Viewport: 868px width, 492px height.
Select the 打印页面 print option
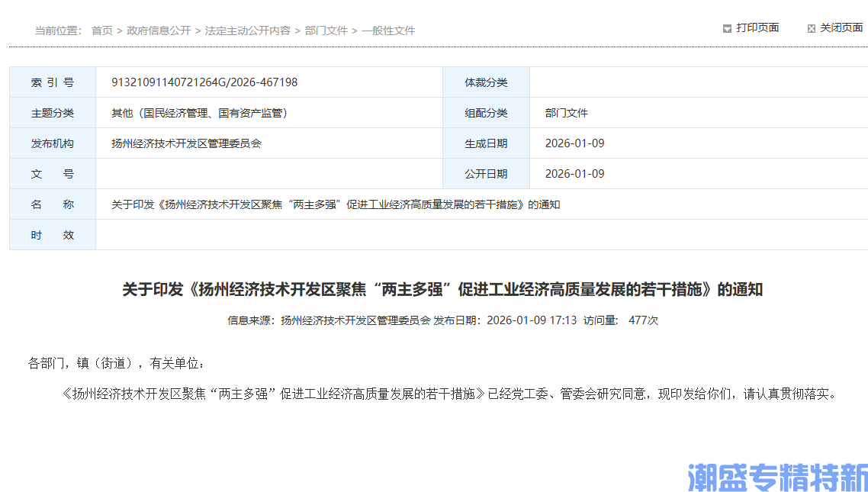pyautogui.click(x=757, y=27)
